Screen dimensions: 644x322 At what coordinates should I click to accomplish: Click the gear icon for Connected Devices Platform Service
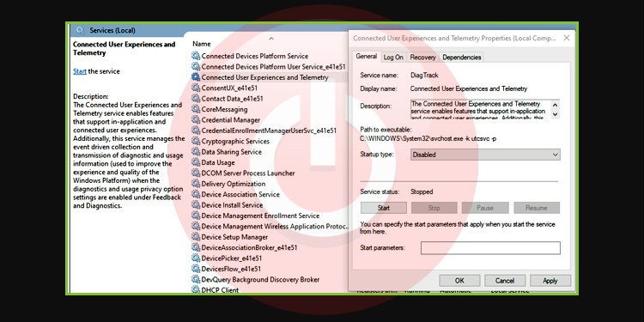point(196,56)
